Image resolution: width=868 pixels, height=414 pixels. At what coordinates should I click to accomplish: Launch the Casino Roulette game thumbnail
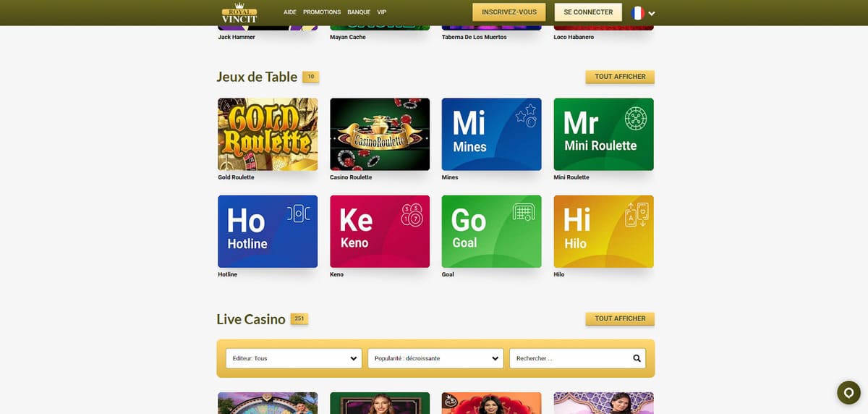point(380,135)
